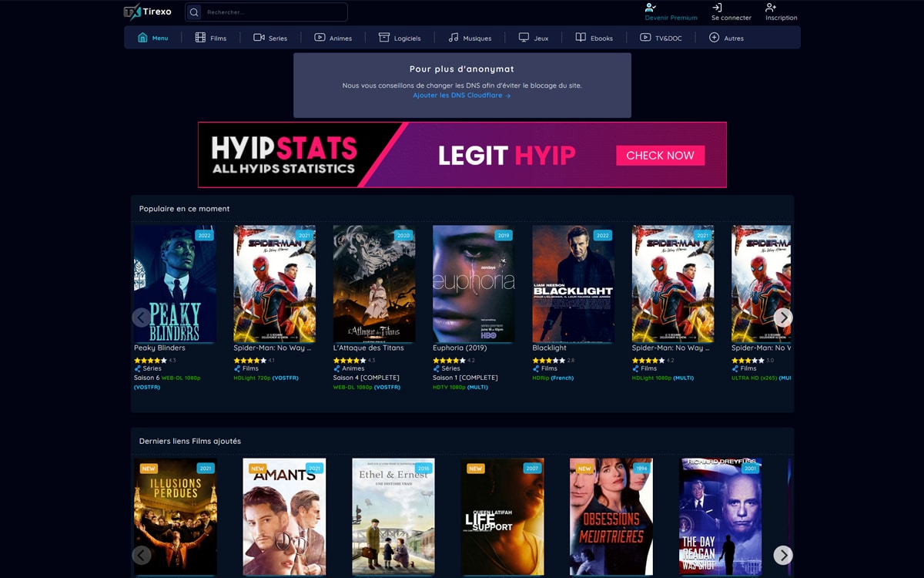Follow the Ajouter les DNS Cloudflare link
This screenshot has width=924, height=578.
(x=461, y=96)
